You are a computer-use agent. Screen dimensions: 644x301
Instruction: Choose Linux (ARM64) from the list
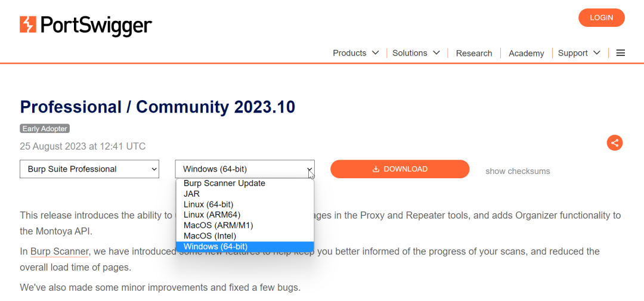(x=245, y=215)
